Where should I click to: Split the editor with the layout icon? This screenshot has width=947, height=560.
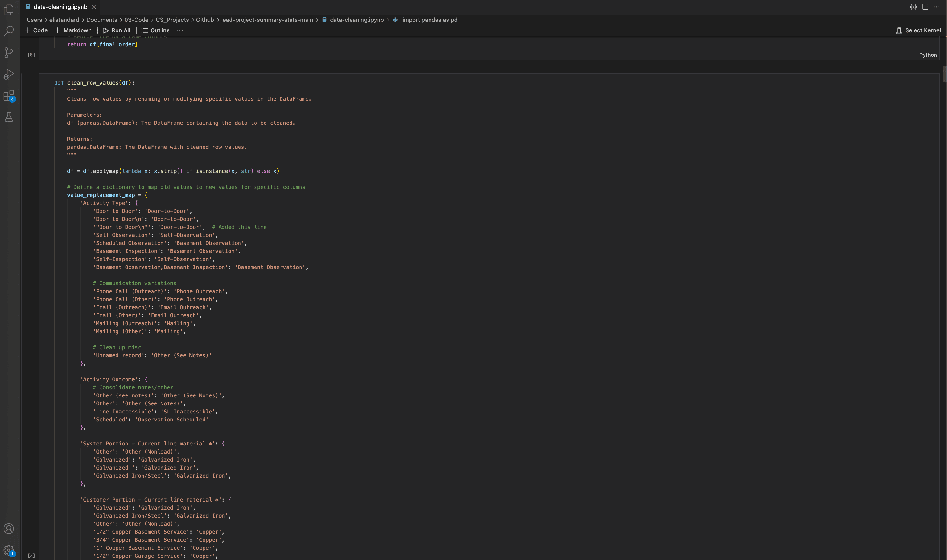pyautogui.click(x=925, y=7)
